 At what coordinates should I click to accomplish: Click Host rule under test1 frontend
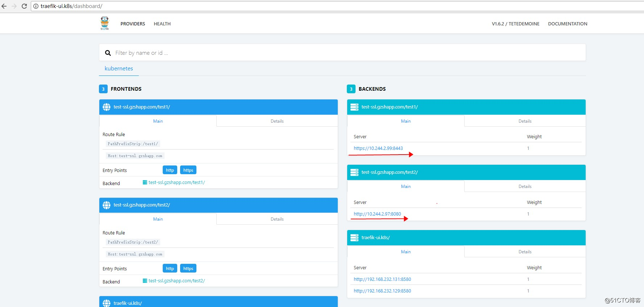(x=135, y=156)
